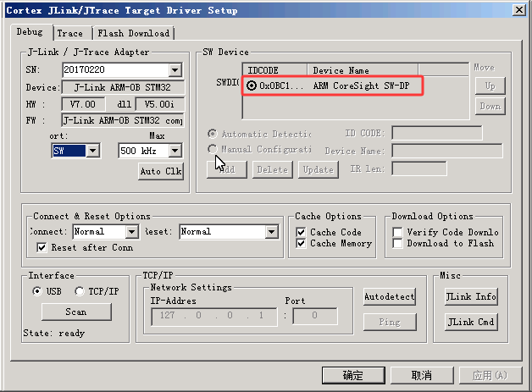Switch to the Trace tab
This screenshot has width=532, height=392.
(x=72, y=33)
